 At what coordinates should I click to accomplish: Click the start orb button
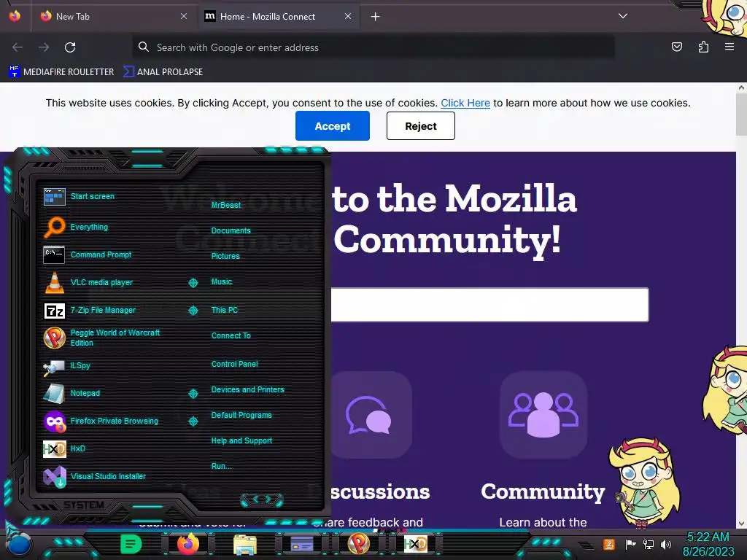click(x=18, y=545)
